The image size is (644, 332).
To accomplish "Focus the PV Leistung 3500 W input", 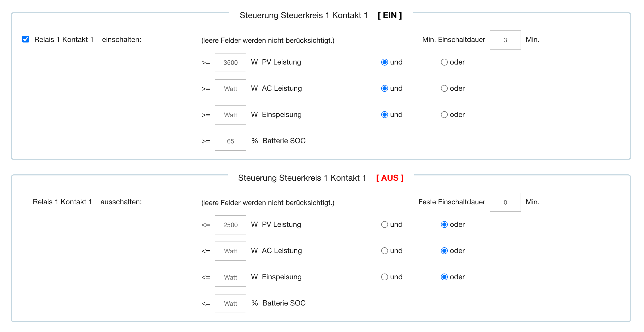I will point(230,62).
